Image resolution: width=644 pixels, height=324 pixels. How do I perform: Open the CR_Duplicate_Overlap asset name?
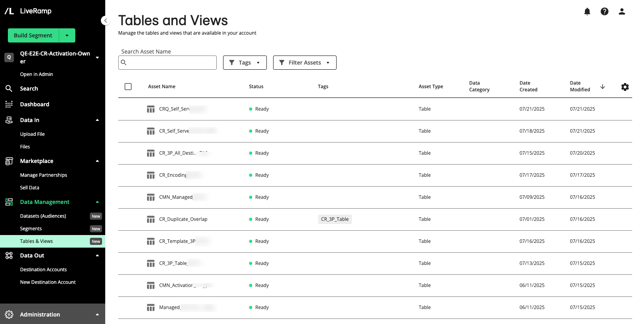tap(183, 219)
